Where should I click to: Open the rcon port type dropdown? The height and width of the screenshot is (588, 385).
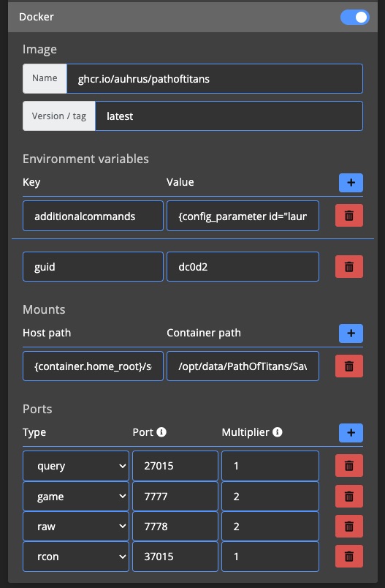(x=76, y=556)
